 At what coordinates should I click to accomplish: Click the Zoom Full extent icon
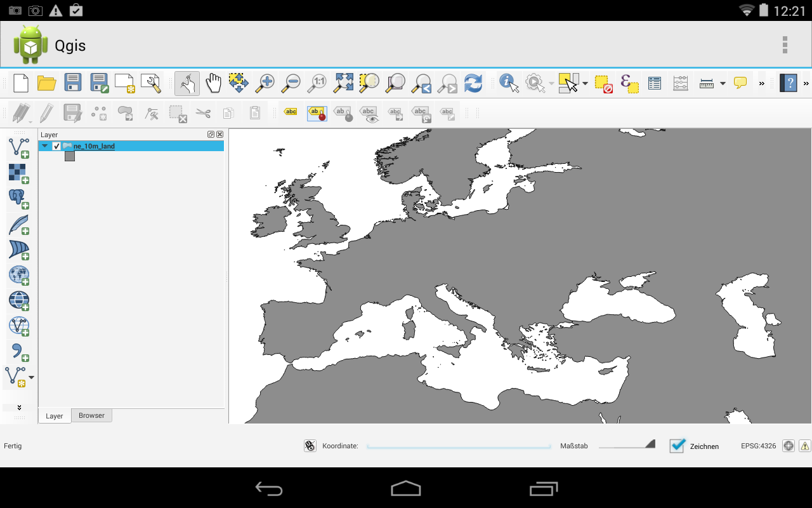pos(343,83)
